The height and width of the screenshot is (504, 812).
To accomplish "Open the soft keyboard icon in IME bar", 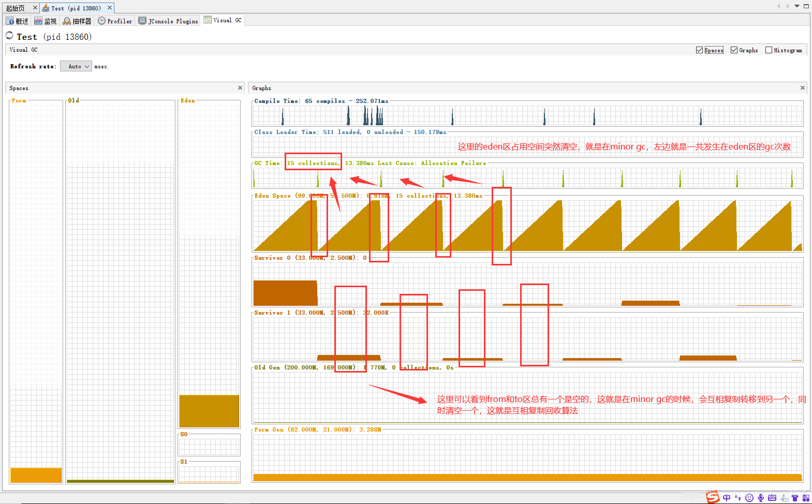I will [772, 498].
